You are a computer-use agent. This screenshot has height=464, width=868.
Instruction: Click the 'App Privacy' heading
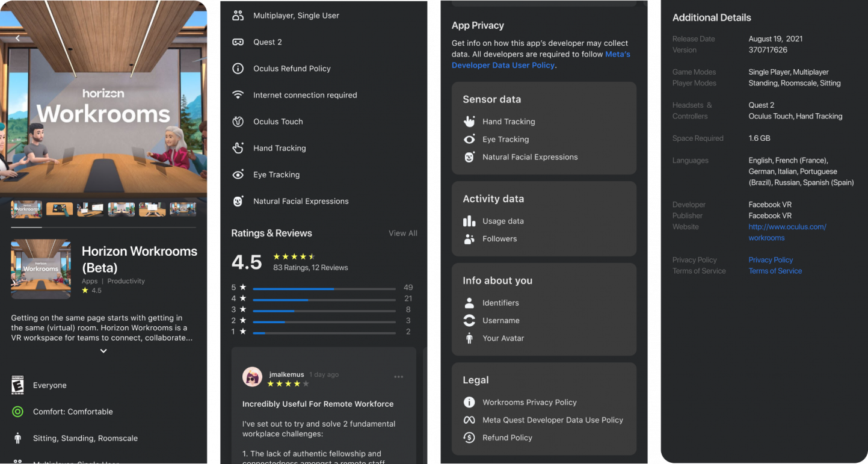[478, 25]
